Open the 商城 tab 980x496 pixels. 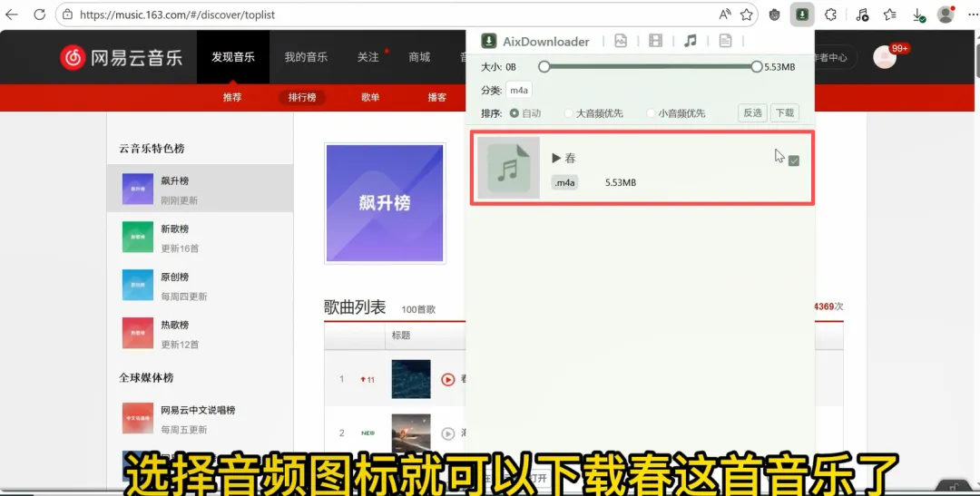click(x=419, y=57)
